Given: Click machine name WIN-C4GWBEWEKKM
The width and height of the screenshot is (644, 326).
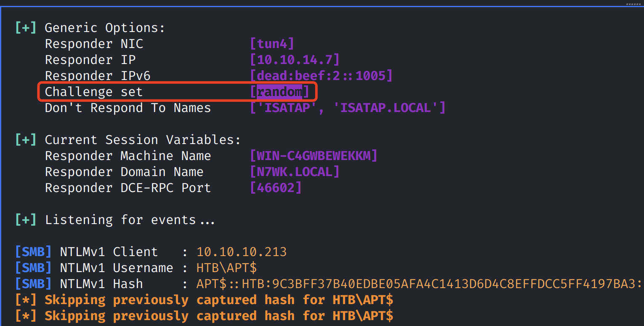Looking at the screenshot, I should (314, 156).
